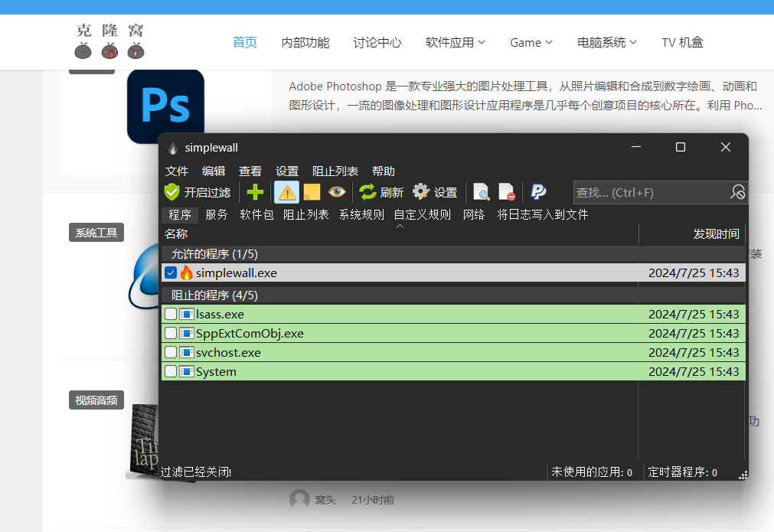Click the 定时器程序: 0 status text

tap(682, 472)
